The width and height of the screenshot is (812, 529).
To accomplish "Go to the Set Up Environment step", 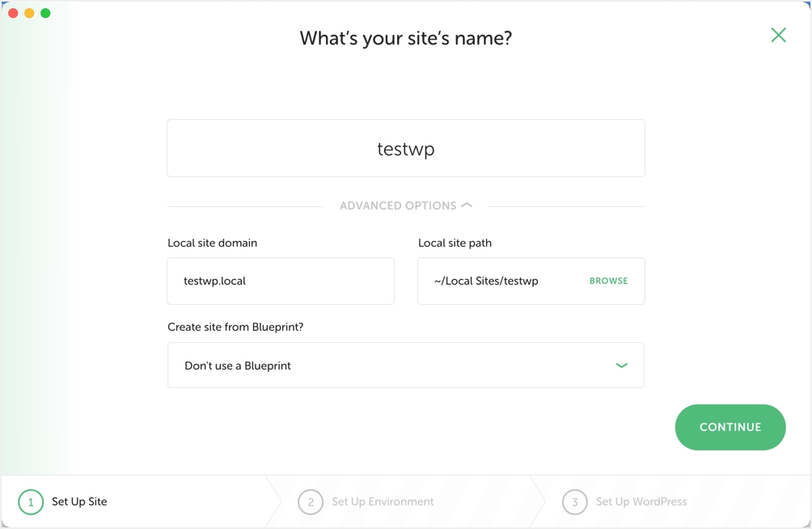I will (x=383, y=502).
